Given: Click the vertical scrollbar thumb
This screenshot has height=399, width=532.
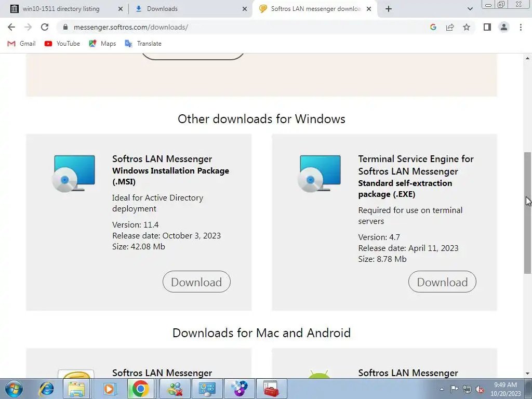Looking at the screenshot, I should 528,212.
